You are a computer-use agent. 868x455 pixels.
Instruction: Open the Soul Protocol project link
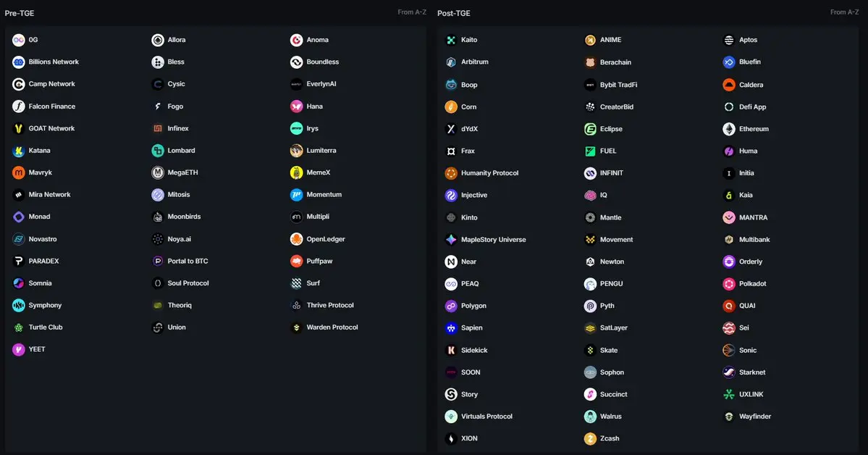(180, 283)
